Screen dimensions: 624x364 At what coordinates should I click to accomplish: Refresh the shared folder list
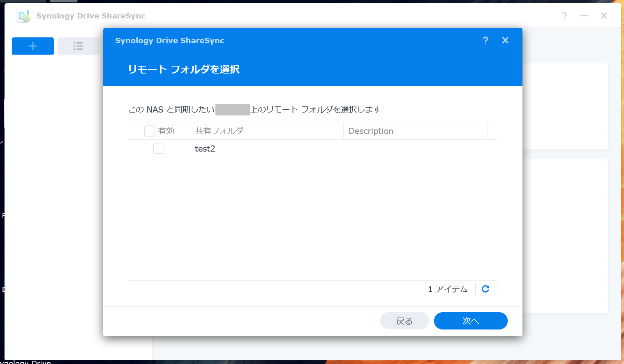(485, 289)
